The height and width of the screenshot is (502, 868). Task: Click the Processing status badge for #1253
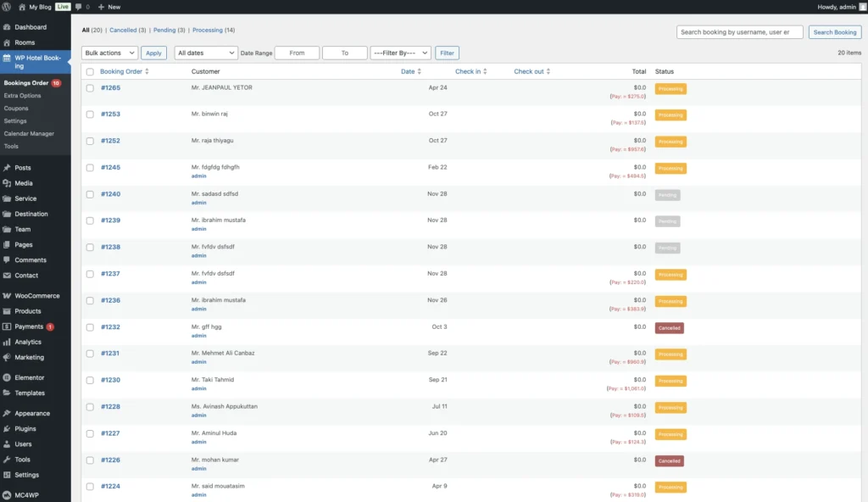point(670,115)
